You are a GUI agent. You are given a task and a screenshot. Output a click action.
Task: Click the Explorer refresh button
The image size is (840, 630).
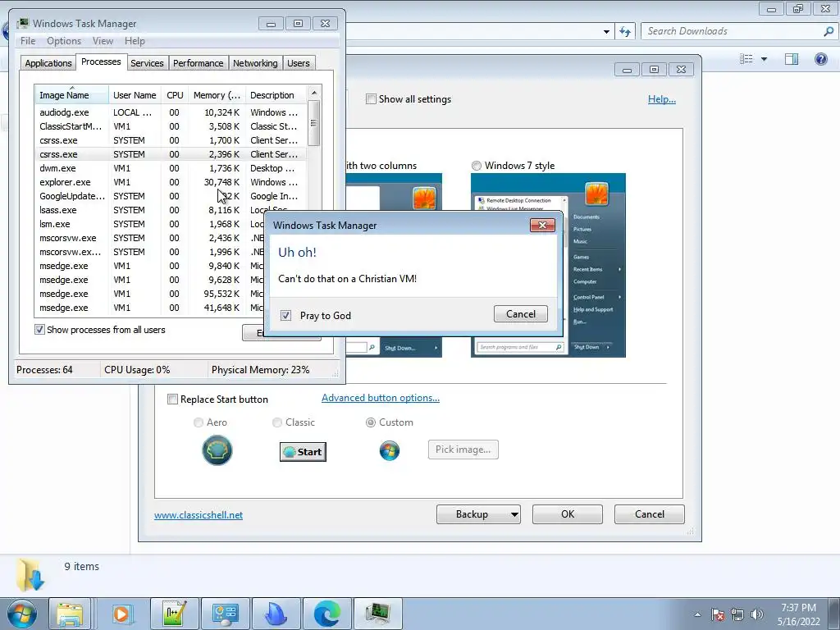[624, 31]
